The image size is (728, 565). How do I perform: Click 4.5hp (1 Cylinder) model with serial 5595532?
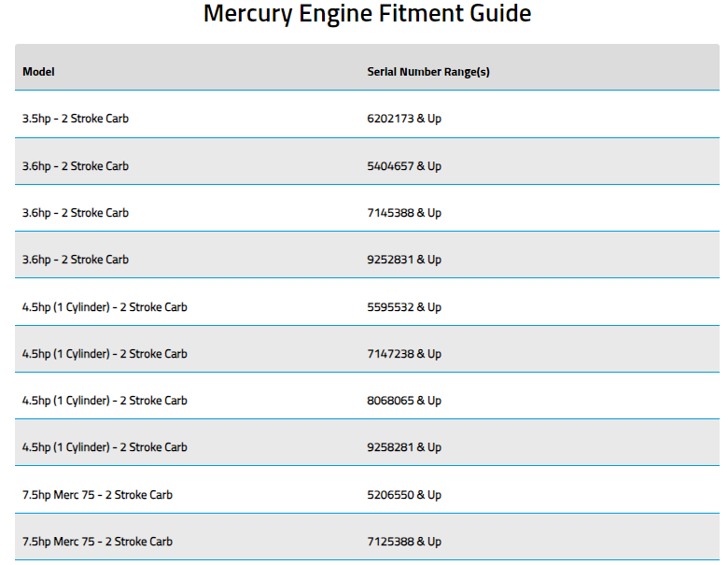(105, 307)
